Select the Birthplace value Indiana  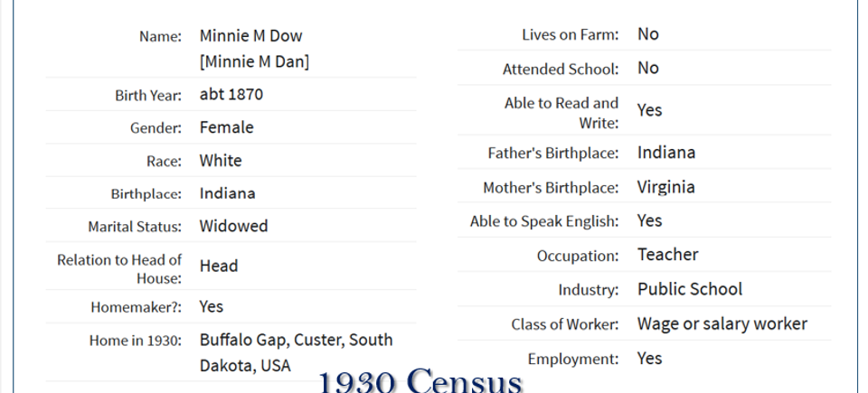click(x=228, y=193)
